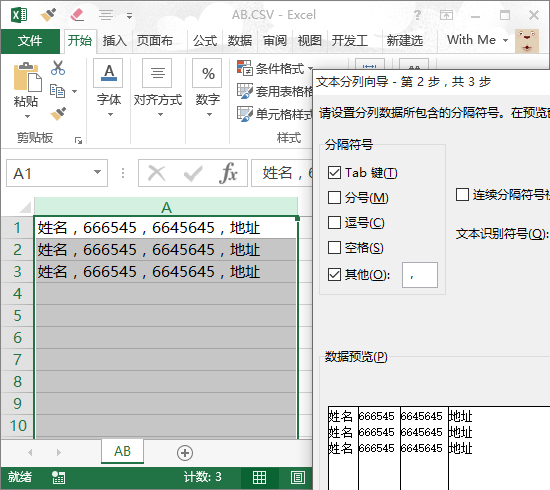Select row 1 header
The image size is (550, 490).
[17, 228]
